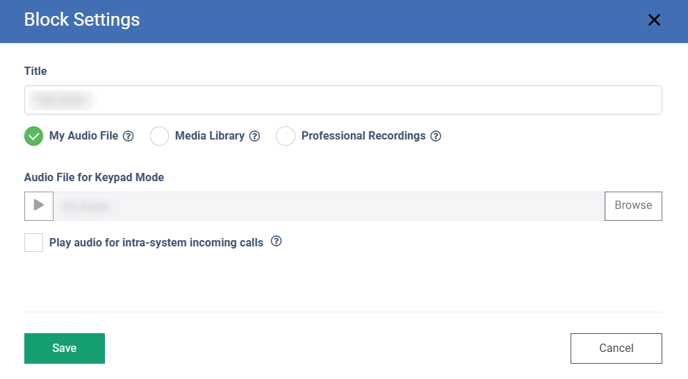The height and width of the screenshot is (379, 688).
Task: Open help icon beside Media Library
Action: pos(254,136)
